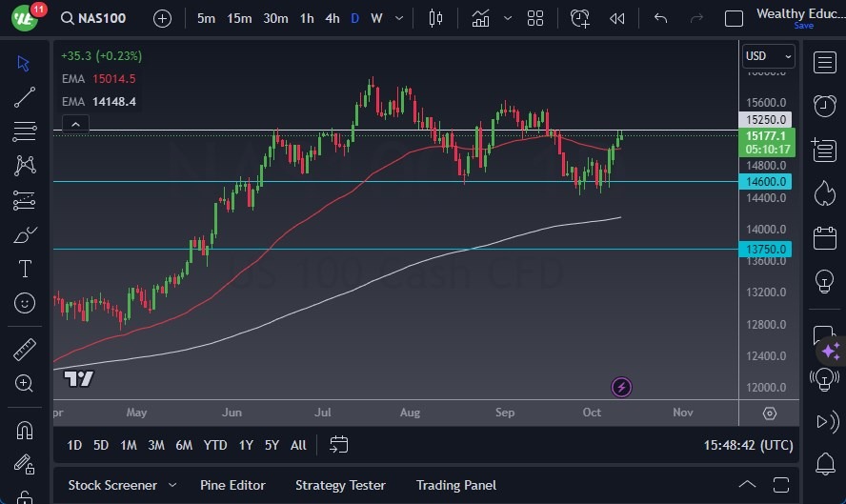Open the Strategy Tester tab

[340, 485]
